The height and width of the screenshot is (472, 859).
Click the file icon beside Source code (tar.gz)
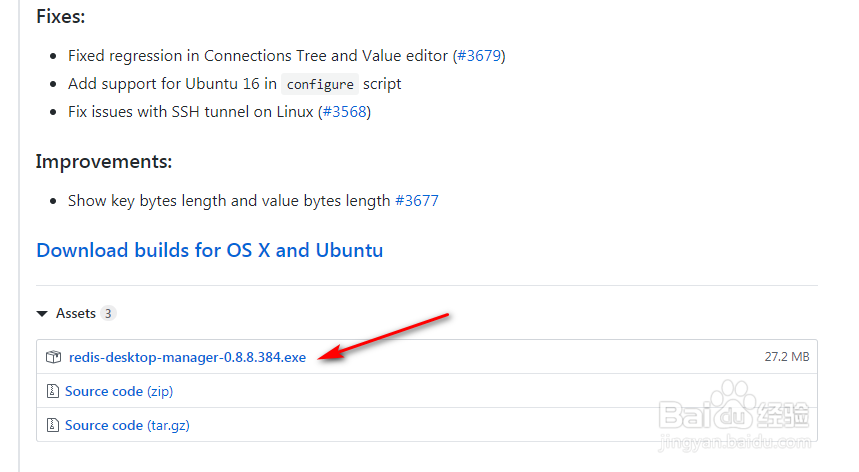coord(54,425)
